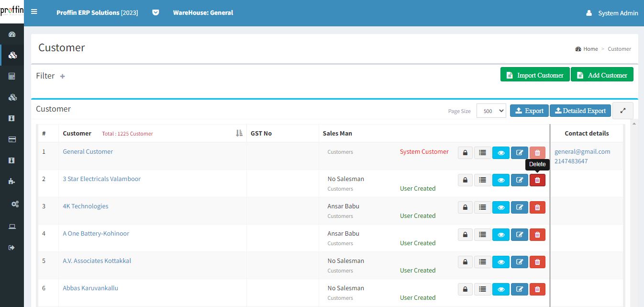644x307 pixels.
Task: Open the calculator icon in sidebar
Action: (x=12, y=76)
